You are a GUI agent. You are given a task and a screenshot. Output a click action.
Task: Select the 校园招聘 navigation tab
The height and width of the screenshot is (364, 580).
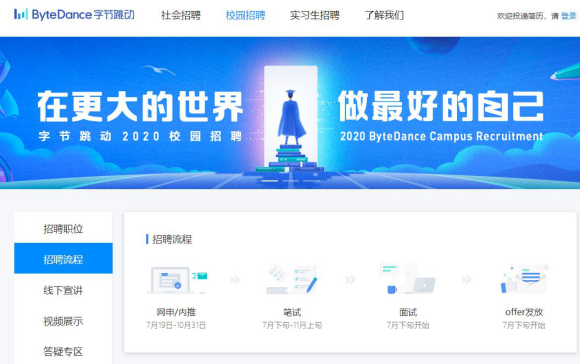pos(246,16)
